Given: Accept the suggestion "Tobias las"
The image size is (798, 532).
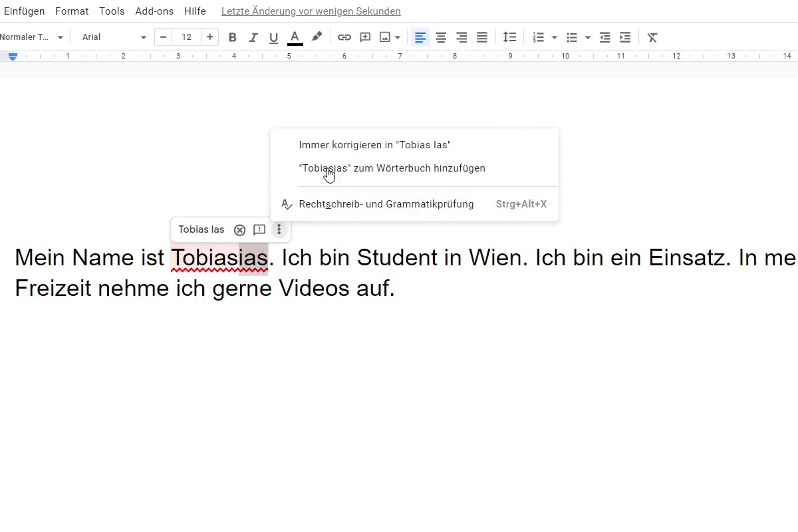Looking at the screenshot, I should coord(201,229).
